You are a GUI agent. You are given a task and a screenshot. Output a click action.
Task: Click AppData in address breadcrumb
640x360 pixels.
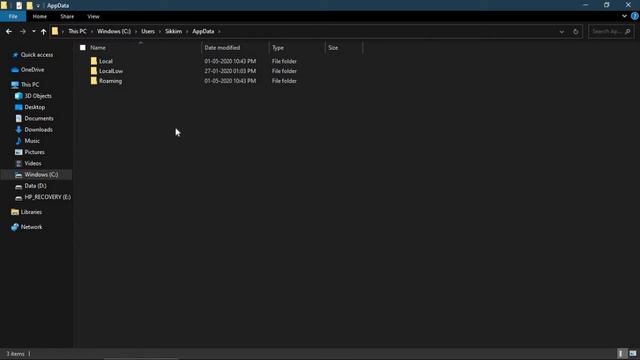[203, 31]
